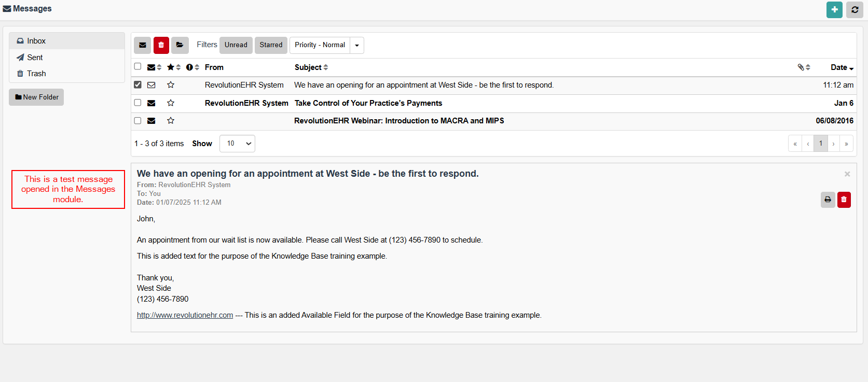
Task: Delete the opened message with red trash icon
Action: (844, 200)
